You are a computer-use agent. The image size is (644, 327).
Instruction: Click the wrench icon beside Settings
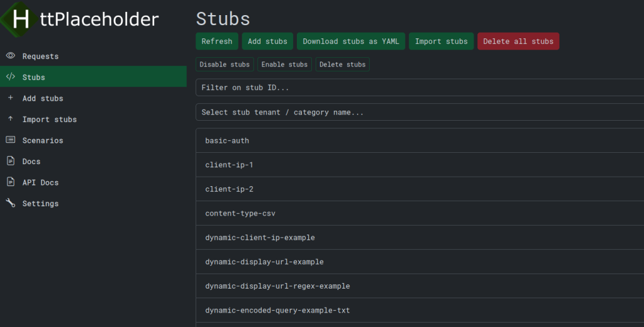pyautogui.click(x=11, y=202)
